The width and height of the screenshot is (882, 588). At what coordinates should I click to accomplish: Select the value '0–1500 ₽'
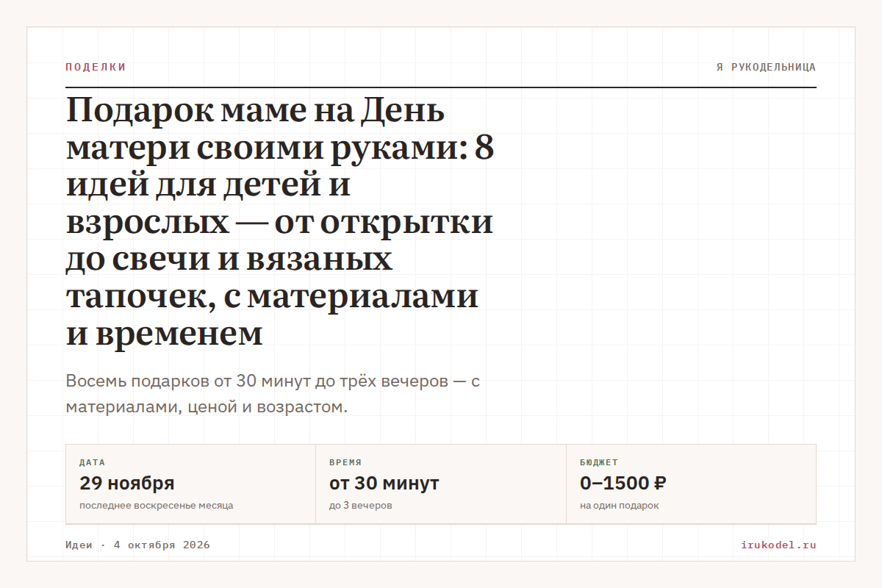[x=623, y=483]
